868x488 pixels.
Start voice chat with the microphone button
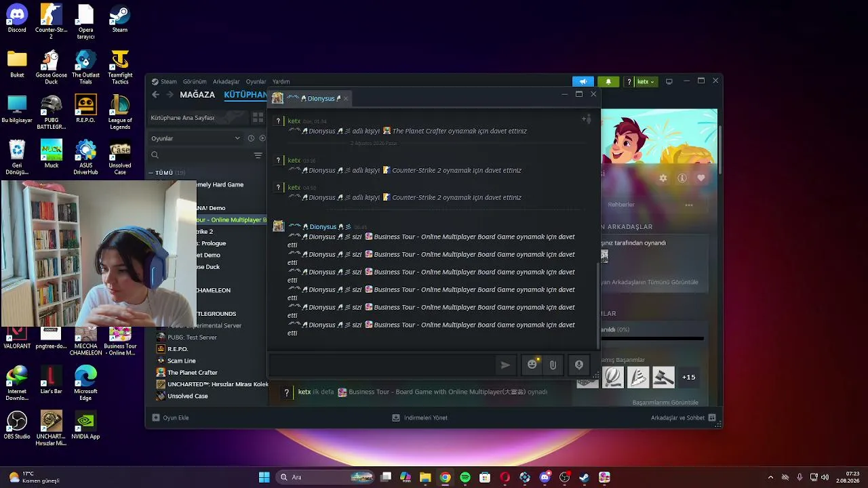click(x=578, y=365)
